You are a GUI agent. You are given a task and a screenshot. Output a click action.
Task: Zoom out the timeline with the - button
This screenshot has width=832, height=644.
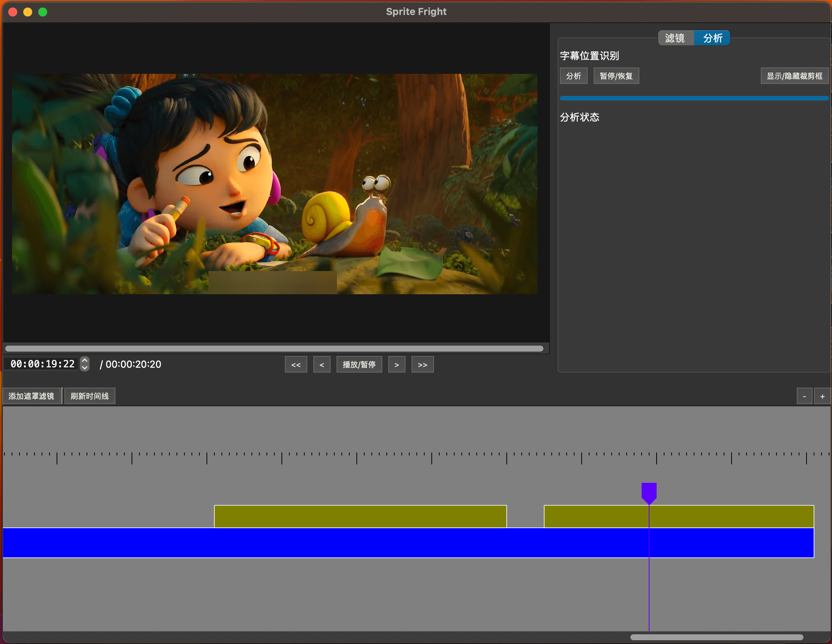pos(804,396)
